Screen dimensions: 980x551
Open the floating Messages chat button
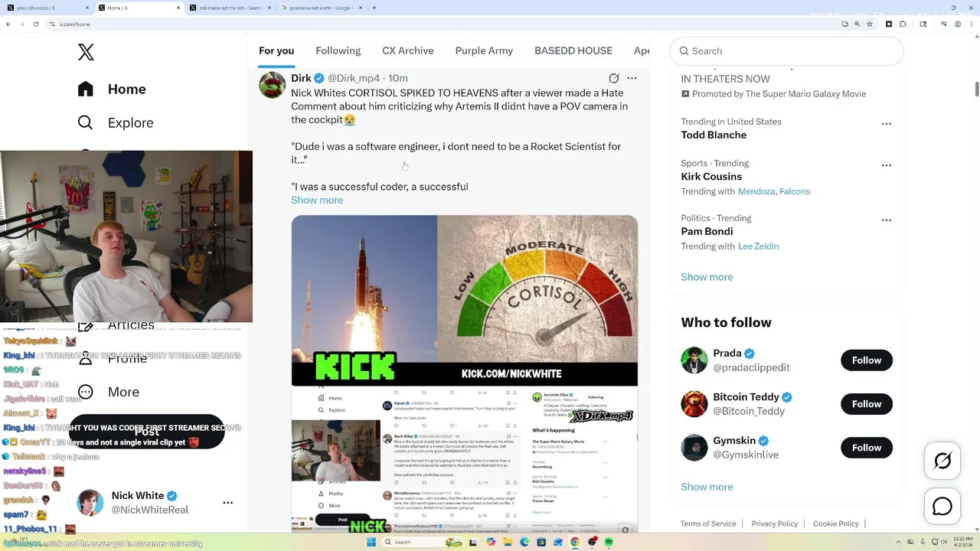coord(942,507)
